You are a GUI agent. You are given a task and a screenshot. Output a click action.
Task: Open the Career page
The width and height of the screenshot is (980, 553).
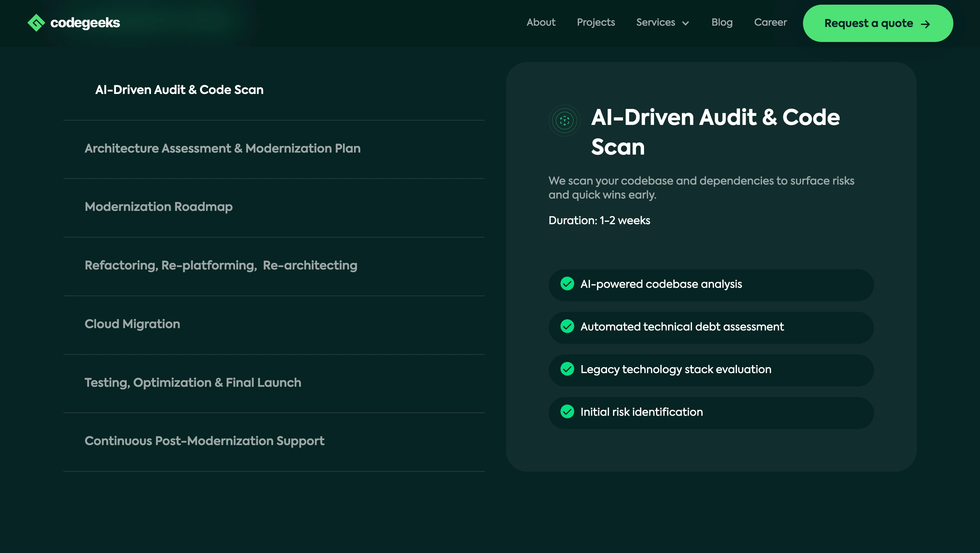point(770,22)
